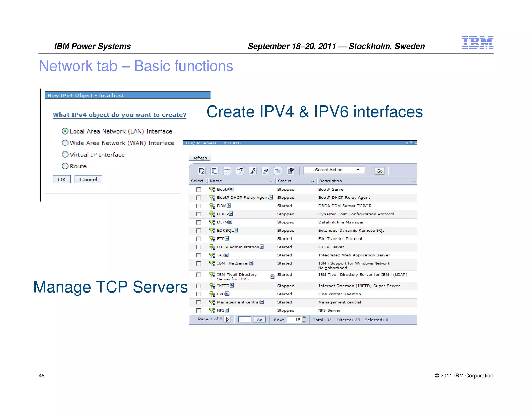This screenshot has height=411, width=532.
Task: Click Go next to Select Action
Action: (380, 171)
